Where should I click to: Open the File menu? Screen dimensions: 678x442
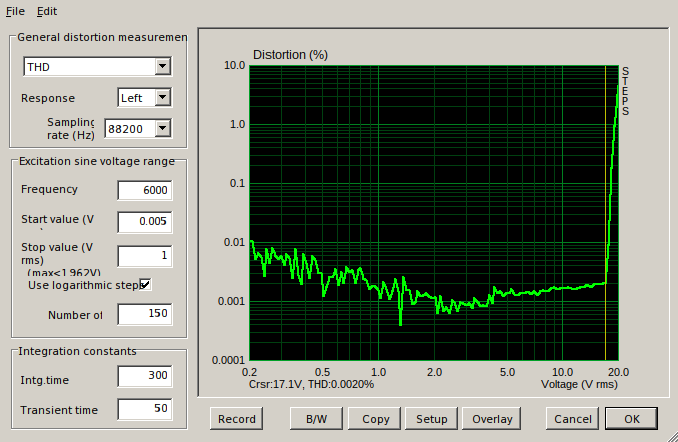click(x=15, y=11)
